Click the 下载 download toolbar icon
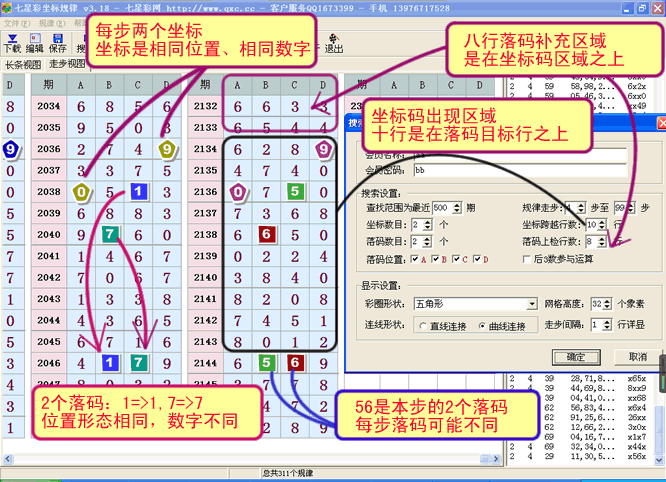The height and width of the screenshot is (482, 666). pos(12,43)
